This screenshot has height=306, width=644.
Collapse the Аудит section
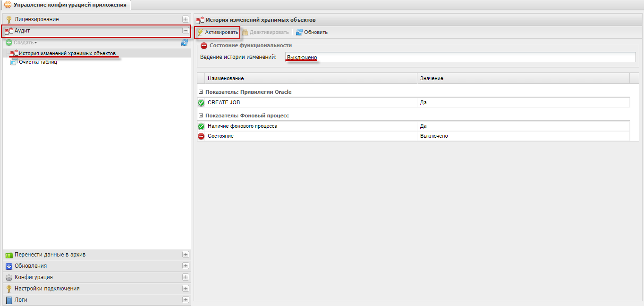(x=186, y=31)
